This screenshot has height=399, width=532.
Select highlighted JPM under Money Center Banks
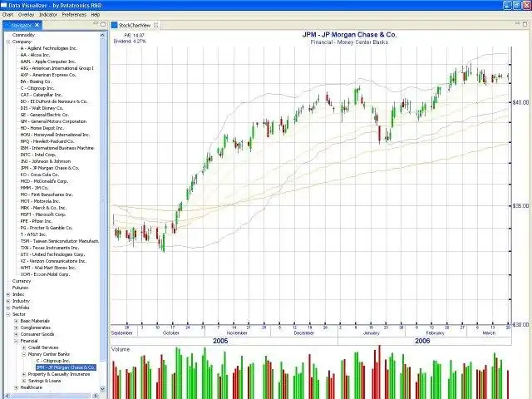click(x=66, y=367)
